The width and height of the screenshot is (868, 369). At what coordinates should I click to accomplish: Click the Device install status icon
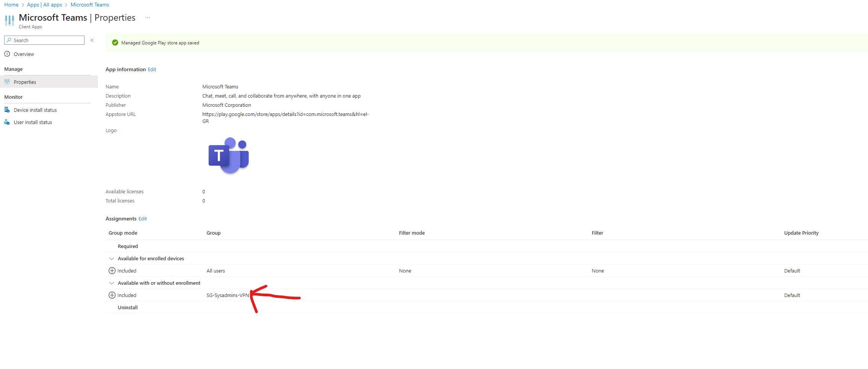coord(7,110)
